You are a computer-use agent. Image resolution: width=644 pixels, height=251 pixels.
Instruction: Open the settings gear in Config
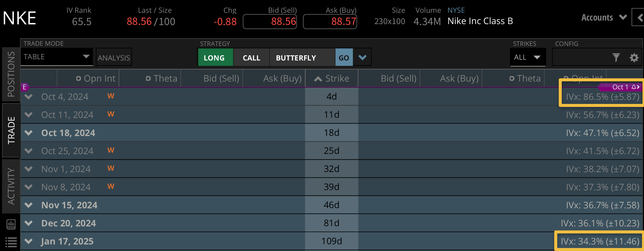click(x=634, y=57)
